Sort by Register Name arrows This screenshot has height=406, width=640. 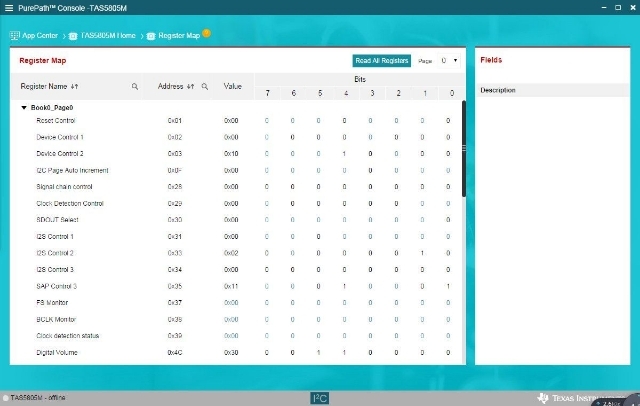pyautogui.click(x=74, y=87)
